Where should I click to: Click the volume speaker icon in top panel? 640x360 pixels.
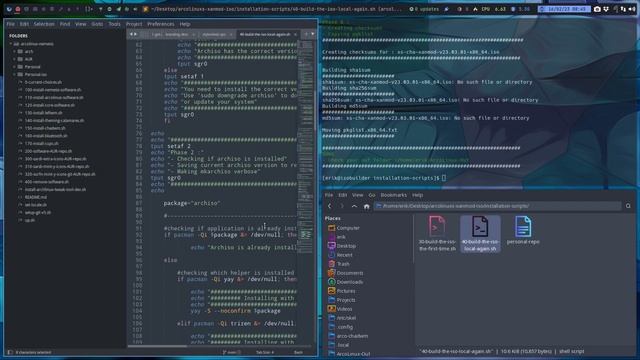pos(632,9)
